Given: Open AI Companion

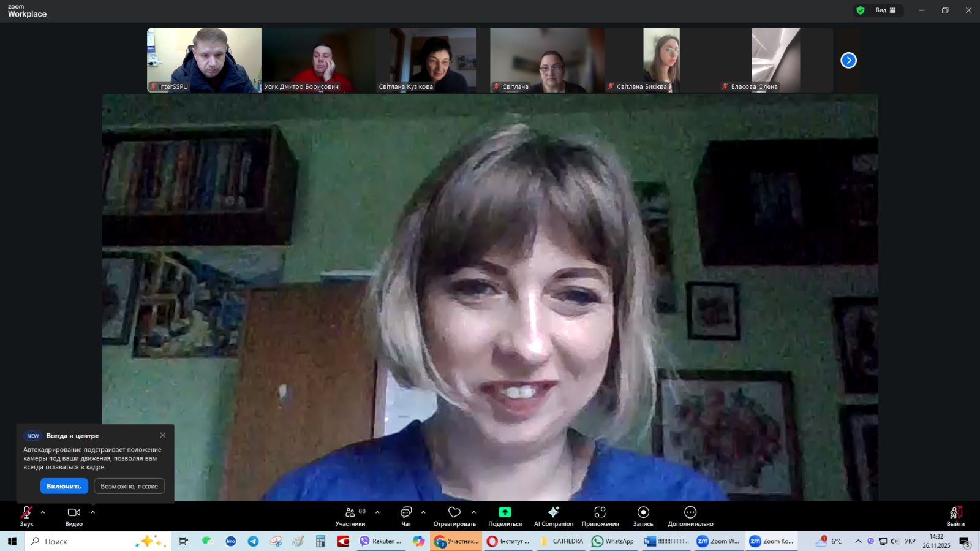Looking at the screenshot, I should pos(553,512).
